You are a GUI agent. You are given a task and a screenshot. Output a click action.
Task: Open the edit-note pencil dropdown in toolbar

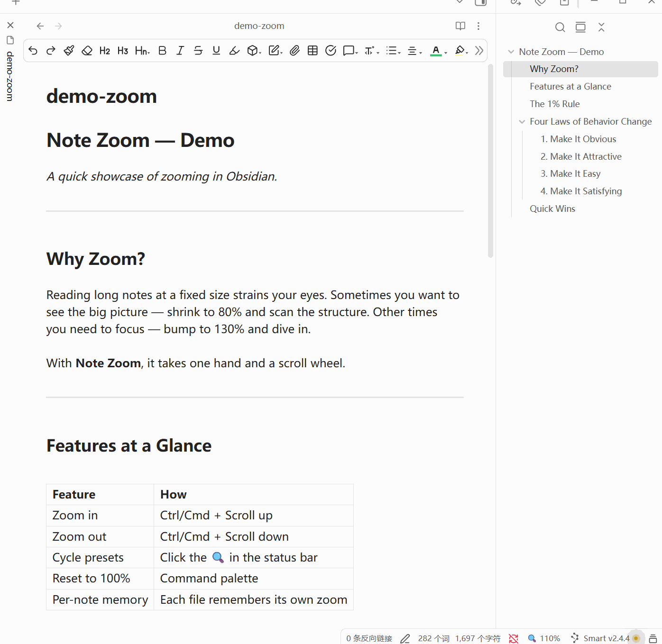pos(276,51)
